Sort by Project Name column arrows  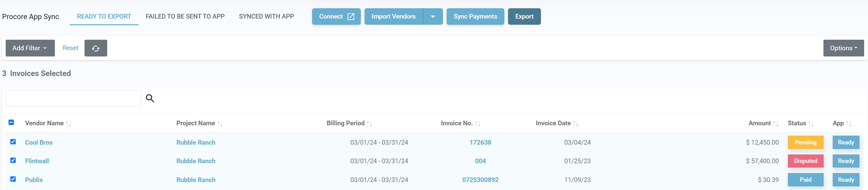click(x=220, y=124)
